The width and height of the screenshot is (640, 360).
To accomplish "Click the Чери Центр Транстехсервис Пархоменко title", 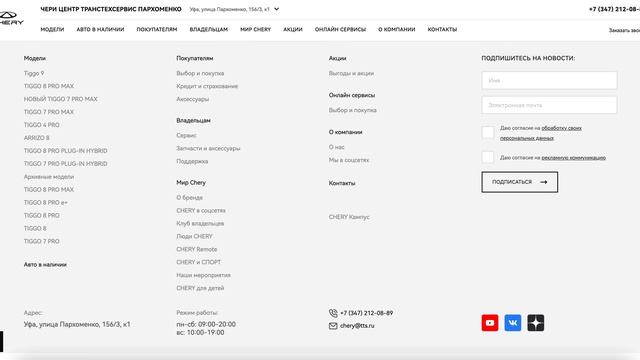I will [x=111, y=9].
